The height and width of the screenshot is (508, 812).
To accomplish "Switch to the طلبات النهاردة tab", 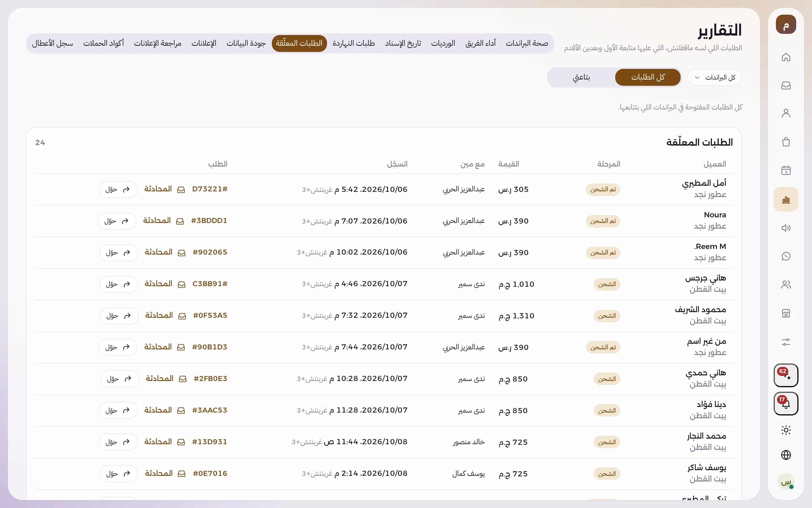I will (x=354, y=43).
